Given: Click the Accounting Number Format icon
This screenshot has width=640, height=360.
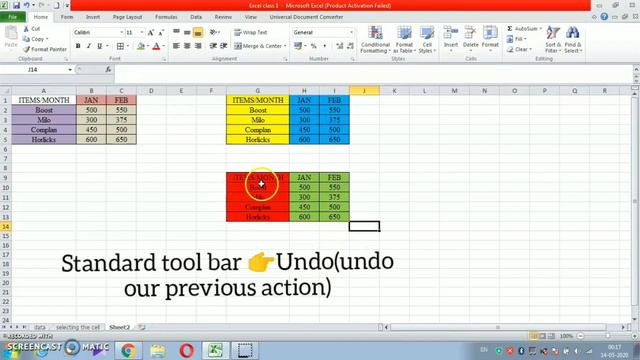Looking at the screenshot, I should click(x=298, y=46).
